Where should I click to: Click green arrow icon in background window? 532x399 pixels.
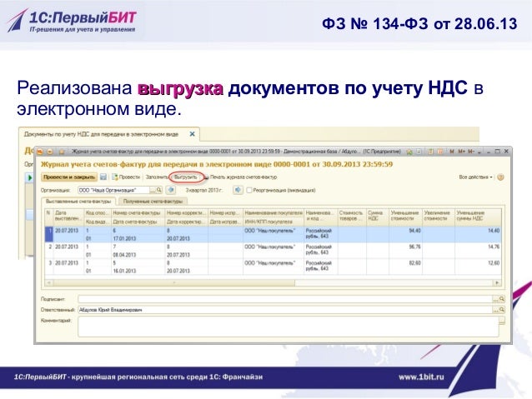pyautogui.click(x=30, y=177)
